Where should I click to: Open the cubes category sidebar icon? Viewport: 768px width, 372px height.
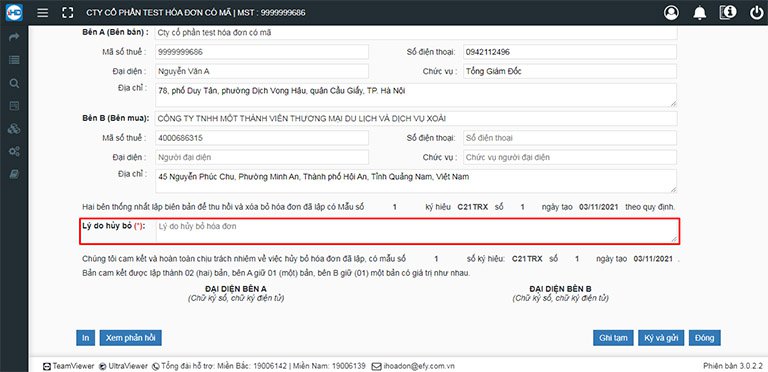14,129
